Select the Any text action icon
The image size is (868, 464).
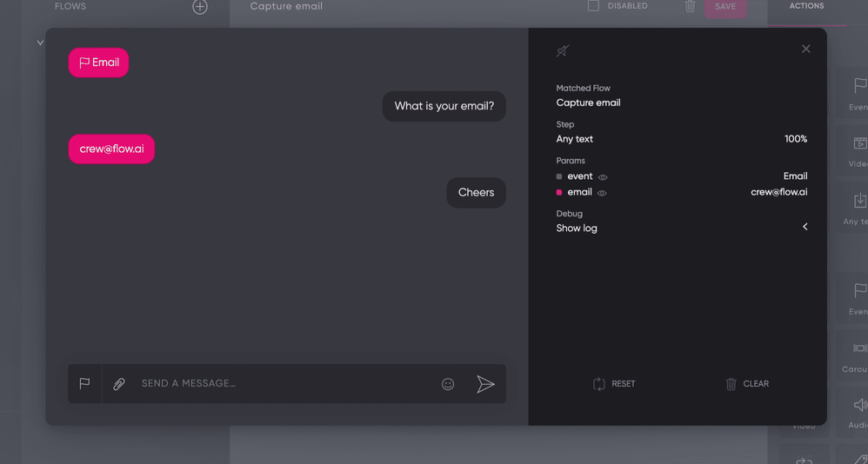coord(859,200)
